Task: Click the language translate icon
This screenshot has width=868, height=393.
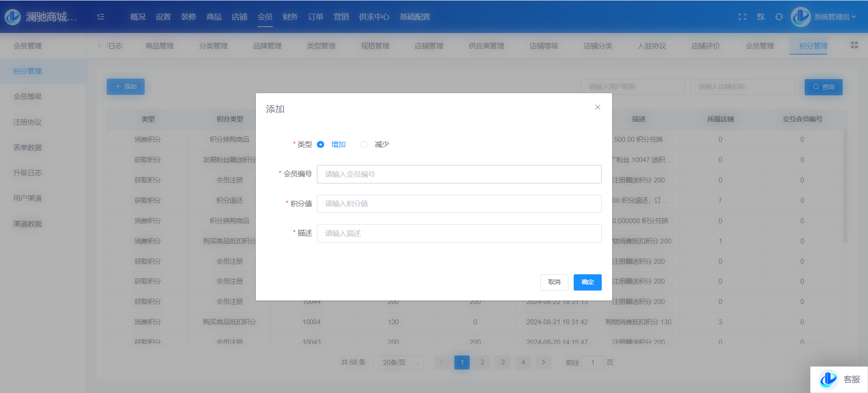Action: pos(761,17)
